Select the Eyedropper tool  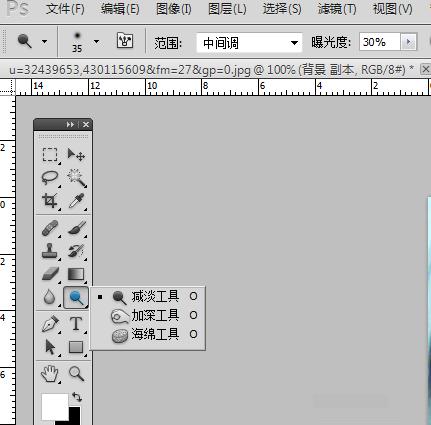[x=76, y=201]
